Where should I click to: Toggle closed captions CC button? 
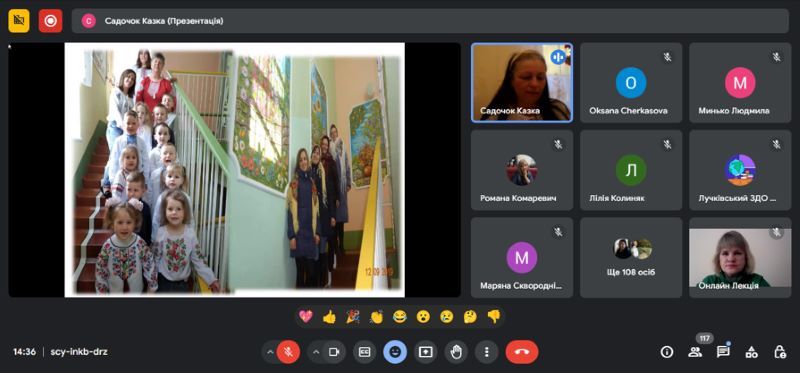tap(364, 352)
